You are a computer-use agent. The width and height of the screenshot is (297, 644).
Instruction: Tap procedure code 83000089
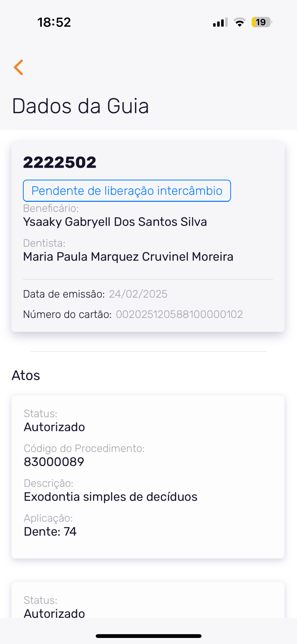coord(54,462)
